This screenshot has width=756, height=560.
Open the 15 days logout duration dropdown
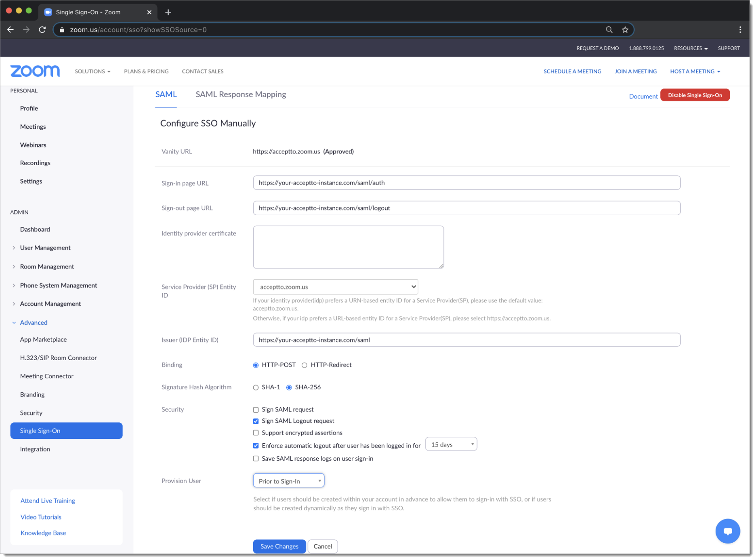451,445
